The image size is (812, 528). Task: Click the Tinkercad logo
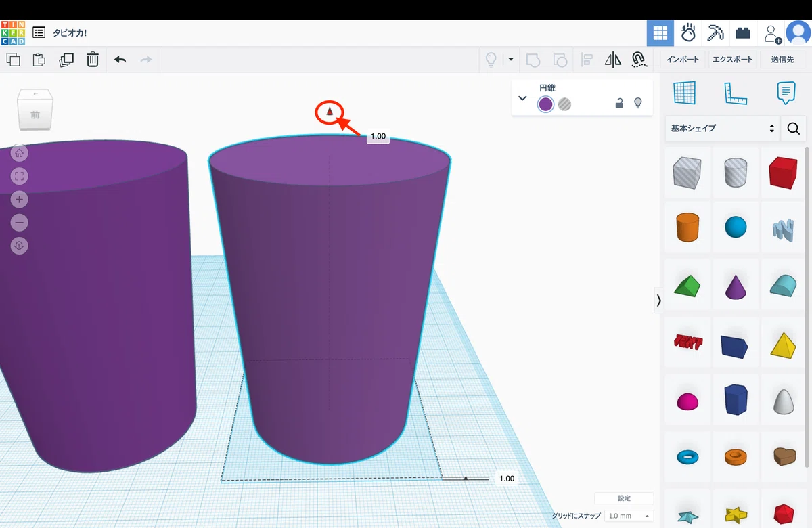[13, 32]
